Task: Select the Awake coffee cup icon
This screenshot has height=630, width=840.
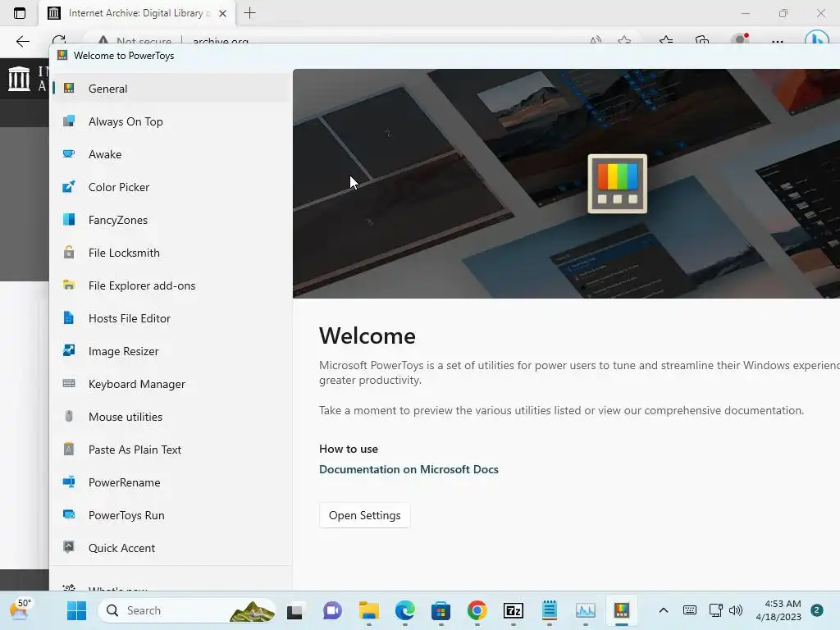Action: (x=69, y=154)
